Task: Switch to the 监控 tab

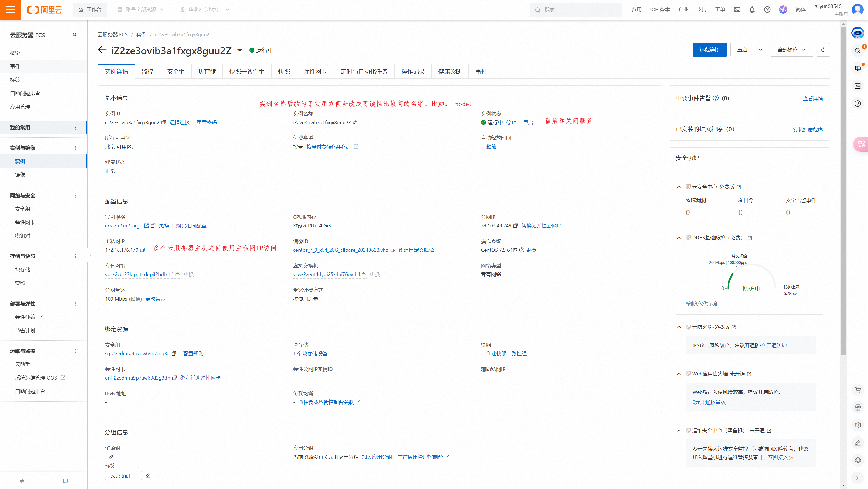Action: [147, 71]
